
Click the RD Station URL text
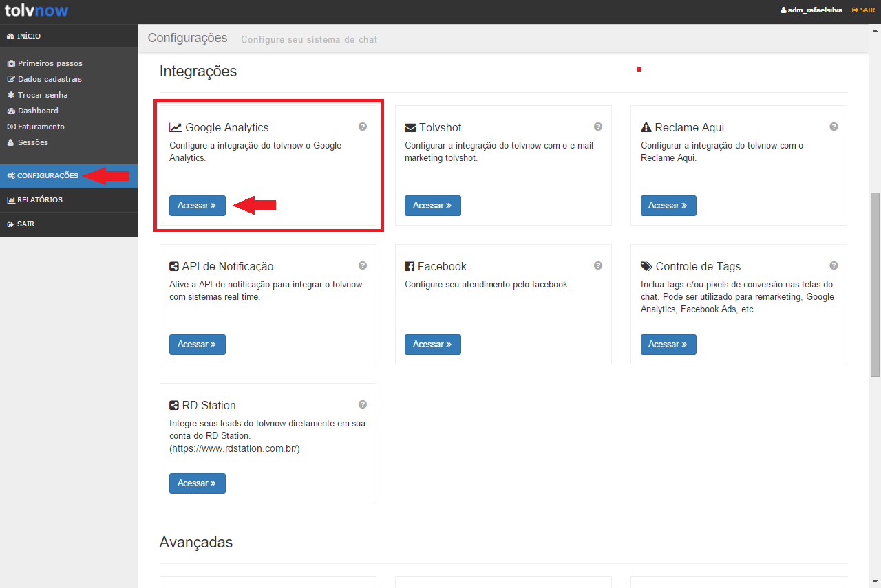pyautogui.click(x=235, y=448)
